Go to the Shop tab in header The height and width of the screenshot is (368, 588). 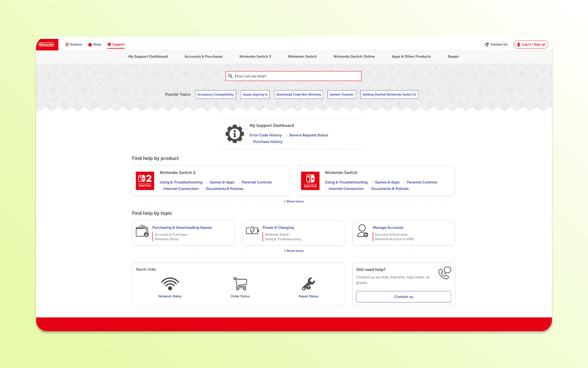point(95,45)
